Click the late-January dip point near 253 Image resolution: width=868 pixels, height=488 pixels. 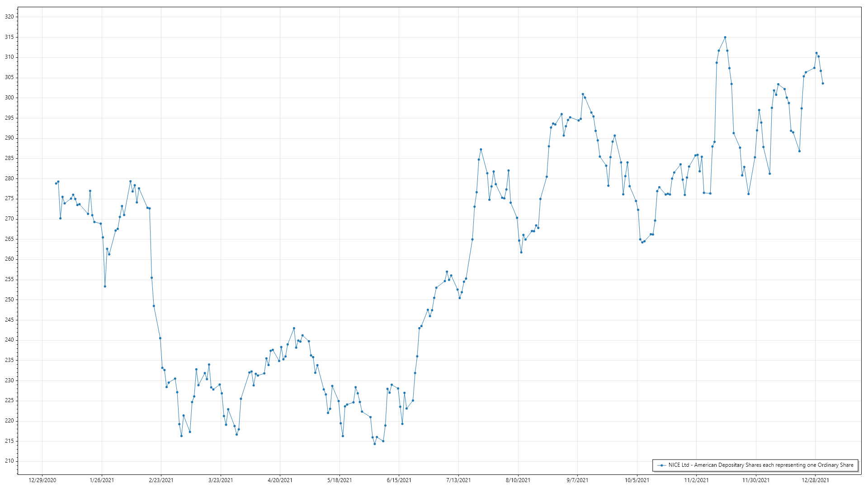pyautogui.click(x=105, y=286)
